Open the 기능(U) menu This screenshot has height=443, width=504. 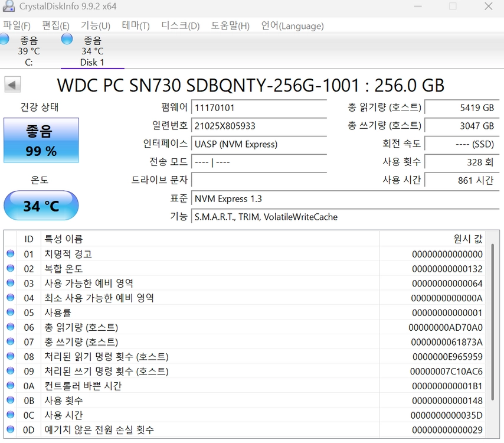[96, 25]
